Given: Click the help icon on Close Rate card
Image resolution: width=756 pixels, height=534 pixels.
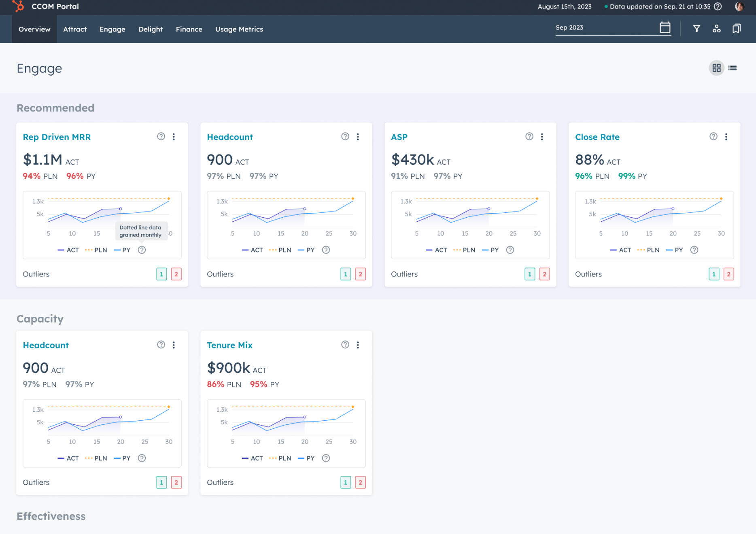Looking at the screenshot, I should 713,137.
